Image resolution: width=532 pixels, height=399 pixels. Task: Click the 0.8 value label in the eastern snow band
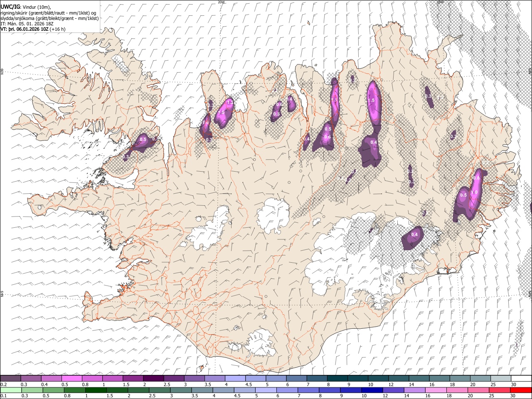[476, 178]
